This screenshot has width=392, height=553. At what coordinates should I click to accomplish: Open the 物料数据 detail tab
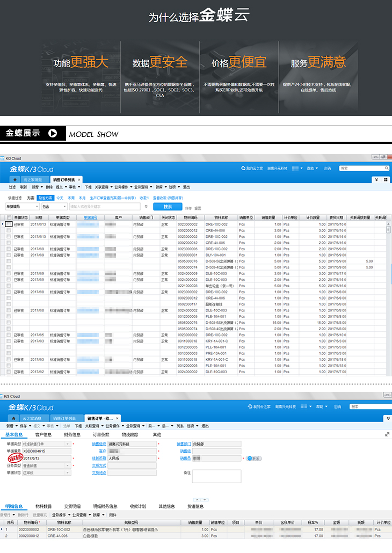[x=43, y=506]
